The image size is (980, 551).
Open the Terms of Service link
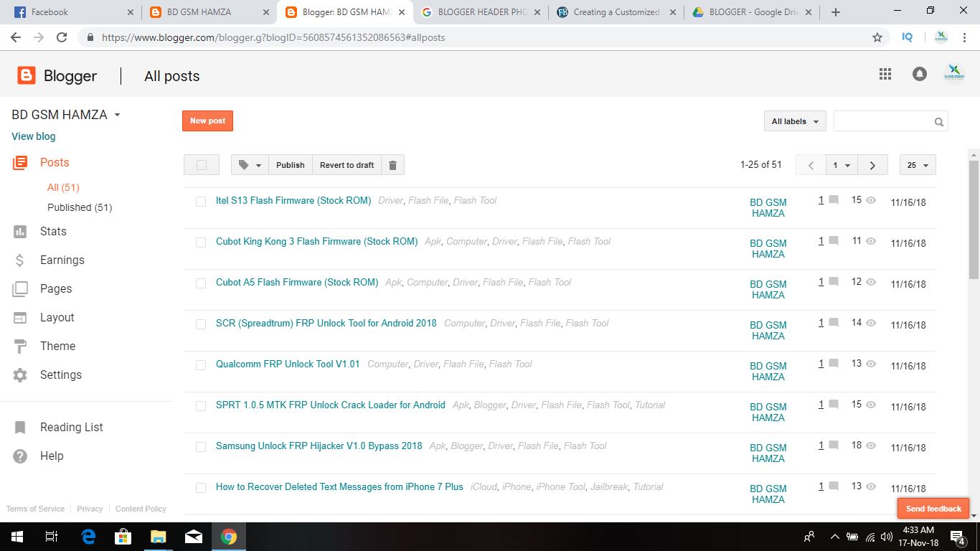35,509
